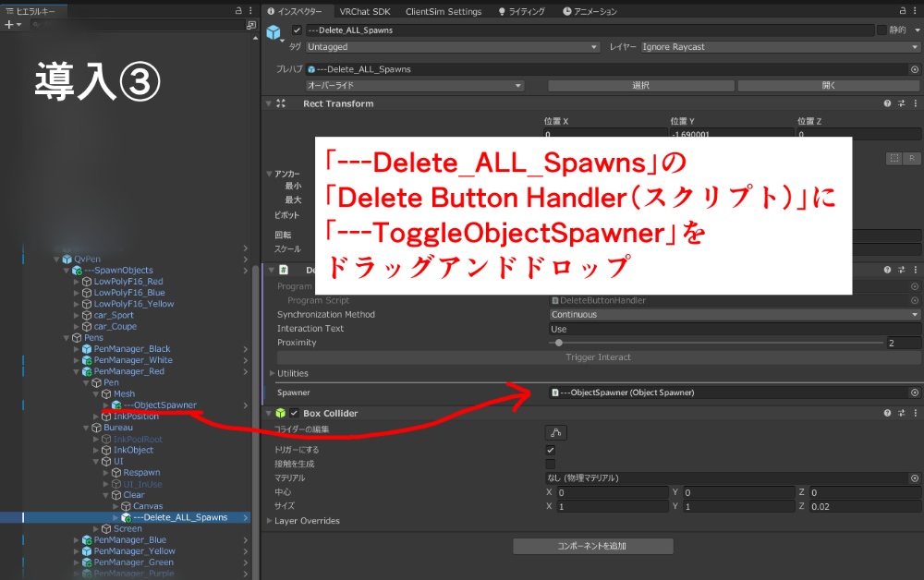This screenshot has width=924, height=580.
Task: Open the prefab overrides dropdown
Action: pyautogui.click(x=415, y=86)
